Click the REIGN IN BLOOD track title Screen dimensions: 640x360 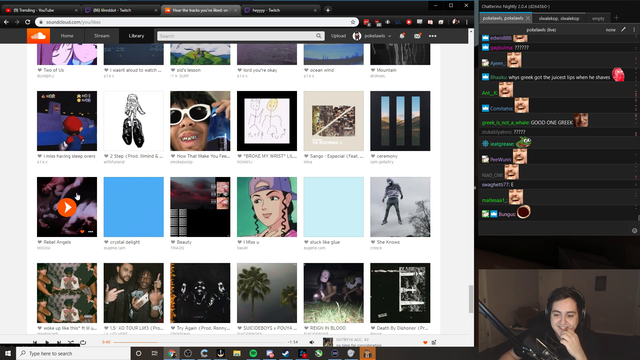(328, 328)
